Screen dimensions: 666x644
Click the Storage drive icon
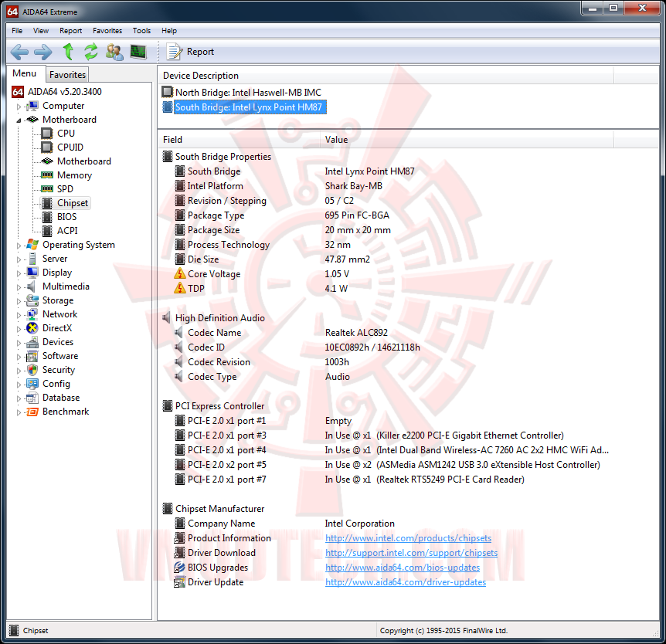32,300
